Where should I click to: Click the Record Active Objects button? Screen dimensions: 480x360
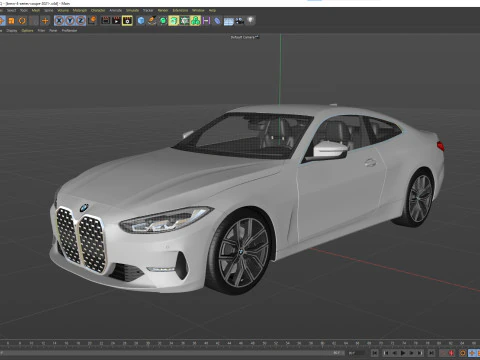(x=443, y=353)
